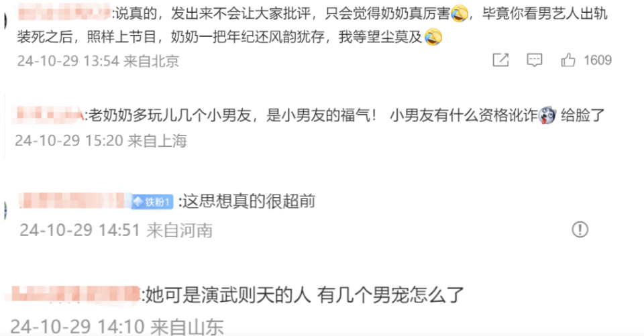Screen dimensions: 644x336
Task: Open the reply bubble icon beside 1609 likes
Action: [535, 60]
